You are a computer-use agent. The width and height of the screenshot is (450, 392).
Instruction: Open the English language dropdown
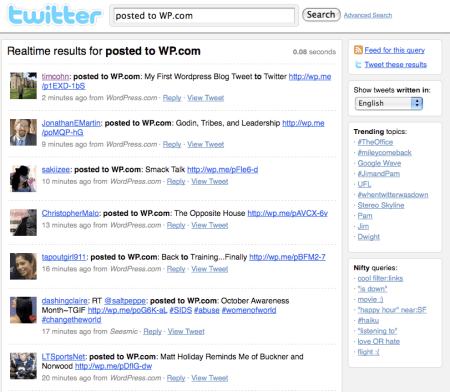[x=389, y=103]
